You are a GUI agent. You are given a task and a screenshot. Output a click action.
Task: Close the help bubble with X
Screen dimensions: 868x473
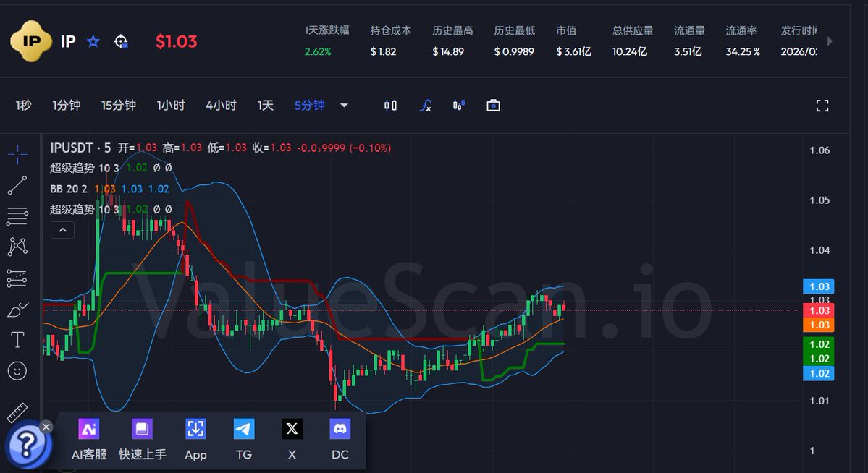(46, 427)
